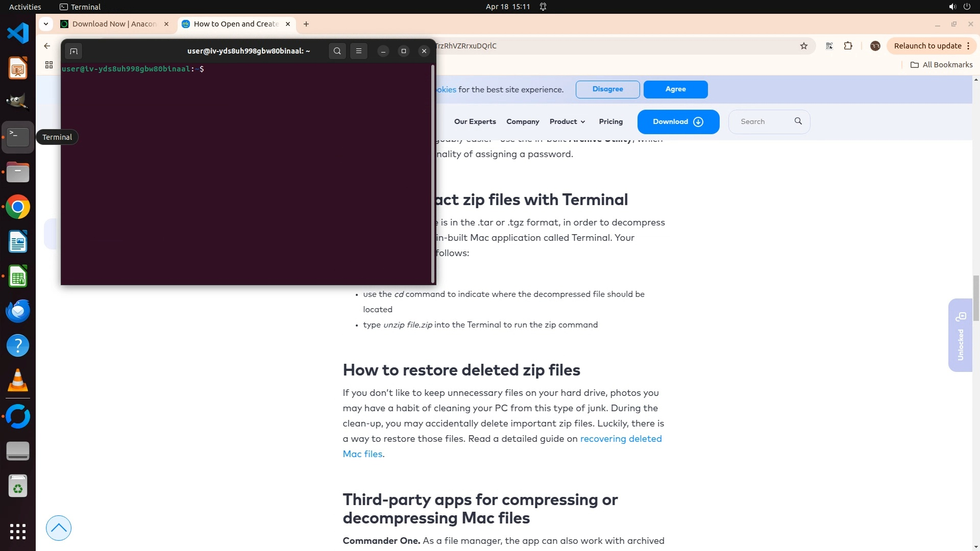Open new tab in terminal window
The height and width of the screenshot is (551, 980).
coord(73,51)
